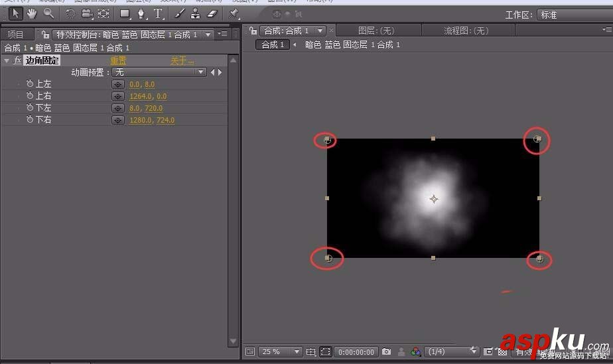Select the Brush tool
Viewport: 613px width, 364px height.
tap(179, 14)
